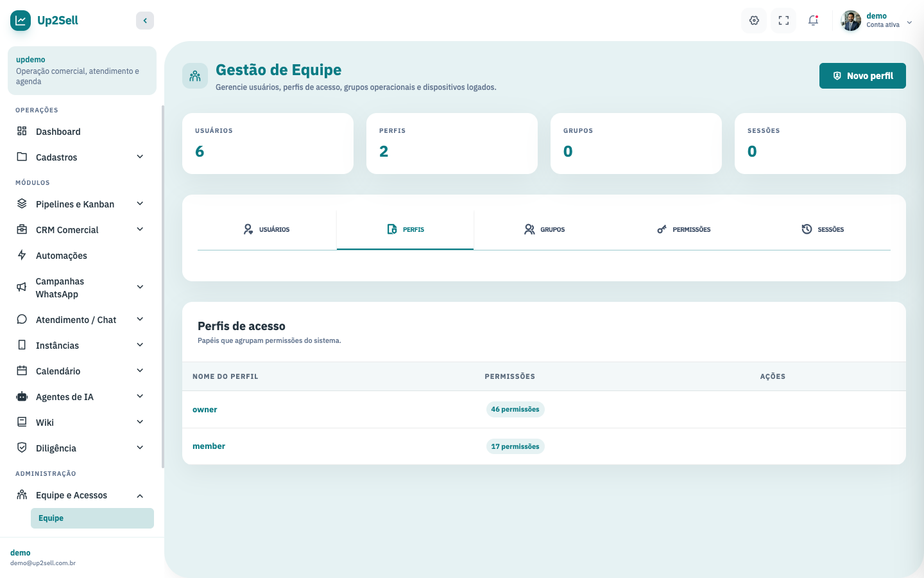Expand Cadastros submenu chevron

coord(140,157)
